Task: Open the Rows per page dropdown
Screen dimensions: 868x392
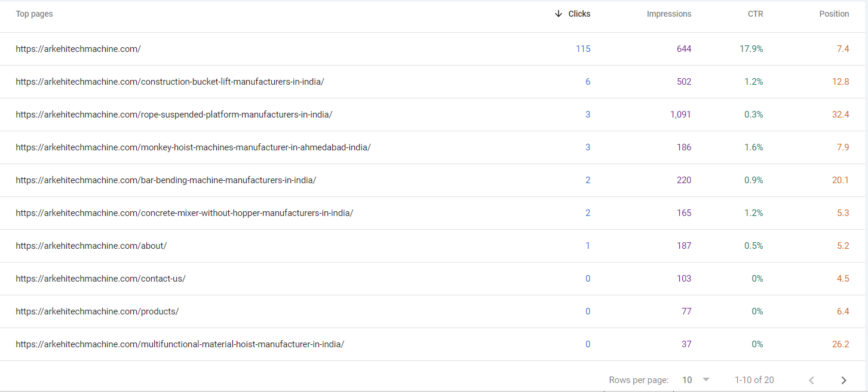Action: [x=688, y=380]
